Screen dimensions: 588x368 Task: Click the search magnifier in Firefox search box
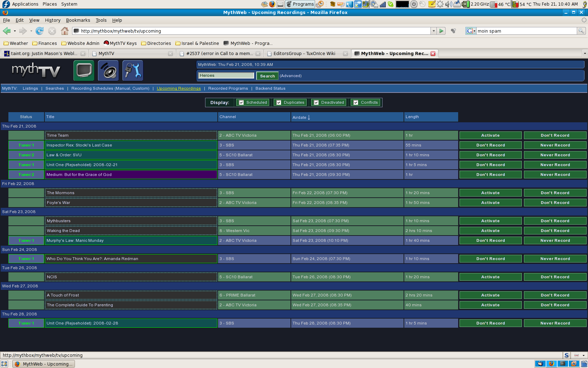point(581,31)
